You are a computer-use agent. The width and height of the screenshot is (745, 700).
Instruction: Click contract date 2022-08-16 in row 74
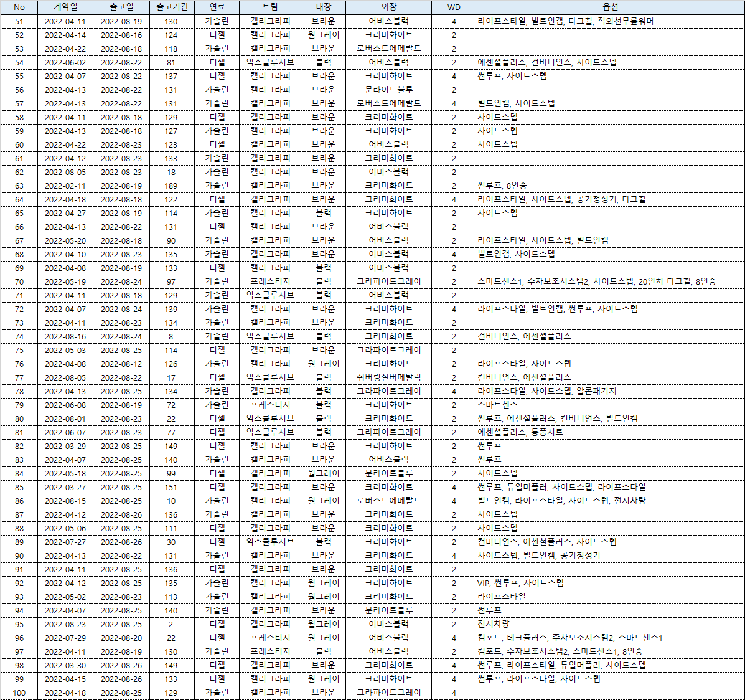65,337
